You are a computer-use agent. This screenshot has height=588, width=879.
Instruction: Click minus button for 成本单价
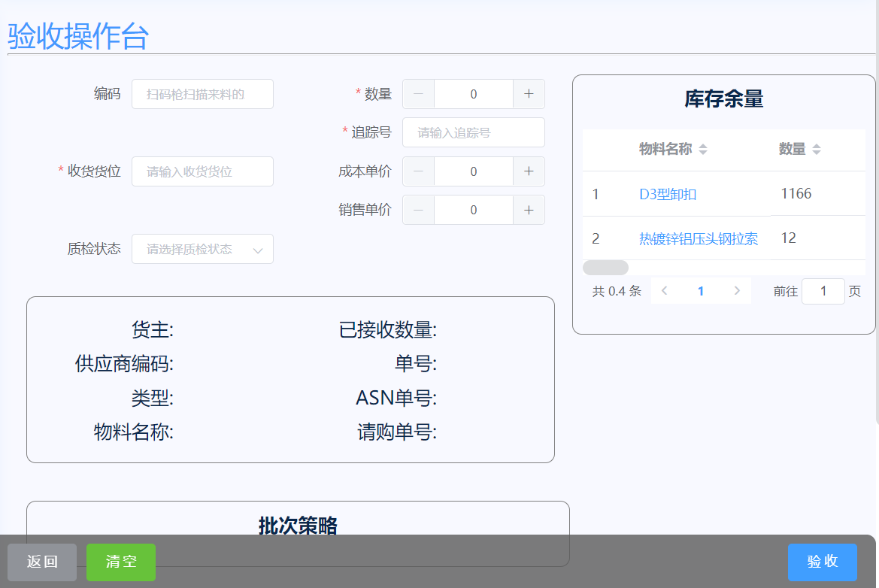tap(419, 171)
